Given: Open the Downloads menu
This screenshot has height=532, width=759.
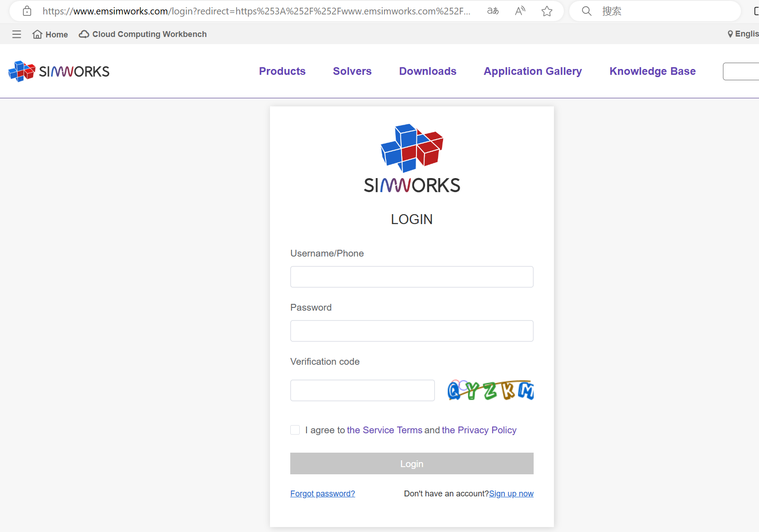Looking at the screenshot, I should click(428, 71).
